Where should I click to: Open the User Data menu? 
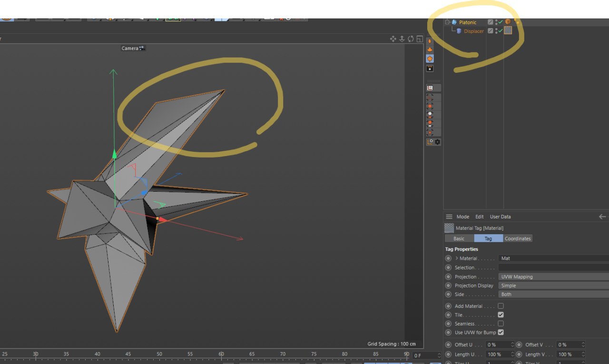[x=501, y=216]
